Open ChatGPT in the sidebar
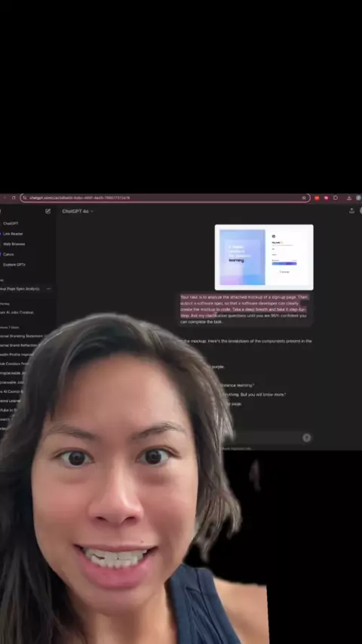Image resolution: width=362 pixels, height=644 pixels. pyautogui.click(x=11, y=223)
